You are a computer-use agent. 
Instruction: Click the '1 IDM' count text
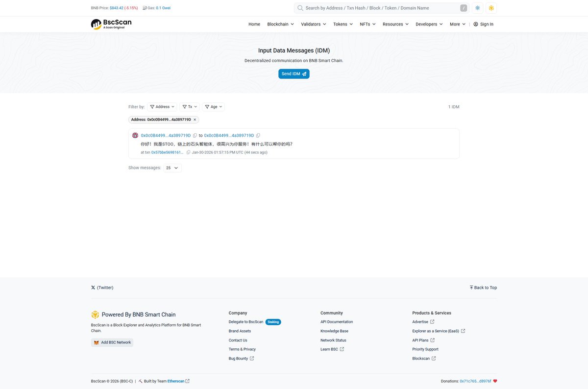pos(454,107)
